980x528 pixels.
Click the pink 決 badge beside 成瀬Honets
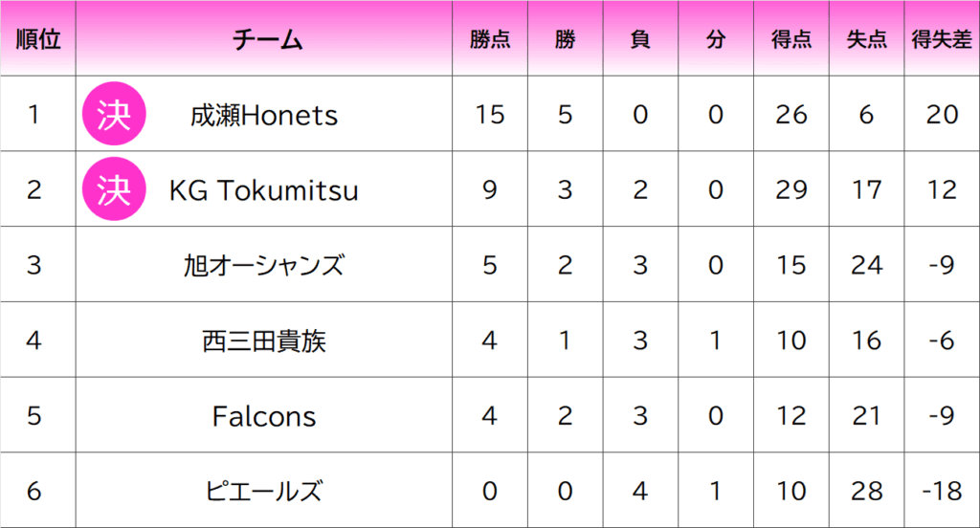click(114, 114)
